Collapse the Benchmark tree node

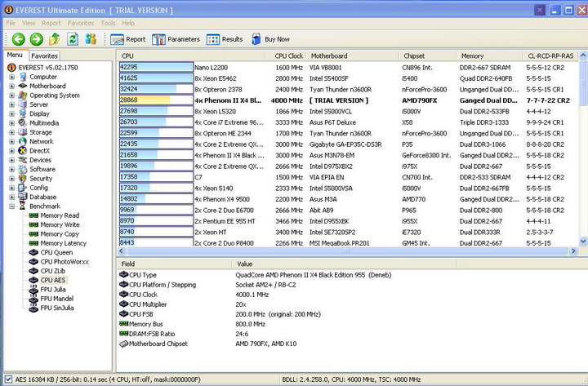click(x=12, y=206)
